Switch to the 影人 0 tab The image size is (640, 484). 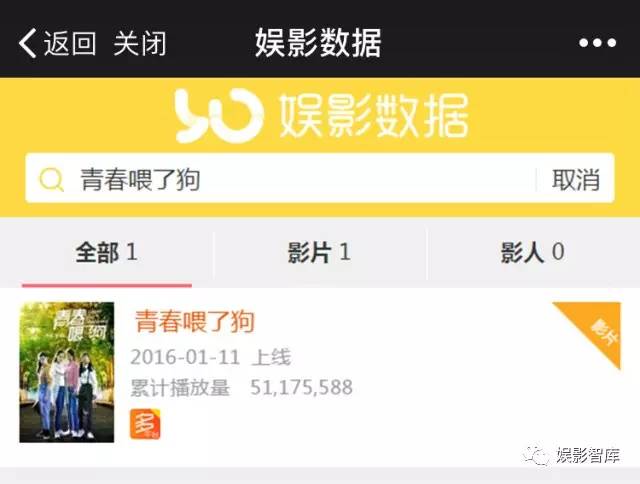click(533, 252)
